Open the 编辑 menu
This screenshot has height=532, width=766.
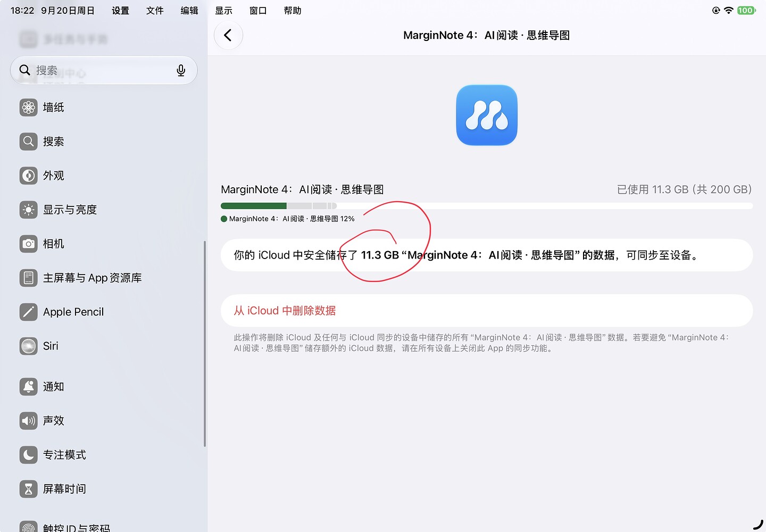pyautogui.click(x=189, y=11)
